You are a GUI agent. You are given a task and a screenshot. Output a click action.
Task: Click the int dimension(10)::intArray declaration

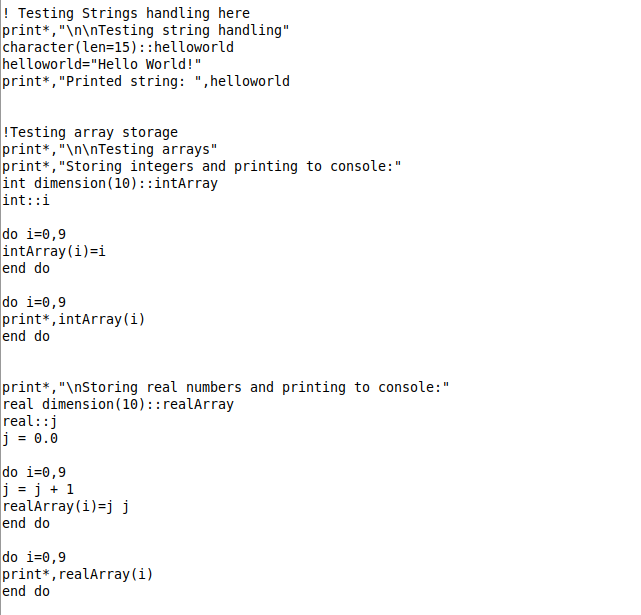(110, 183)
